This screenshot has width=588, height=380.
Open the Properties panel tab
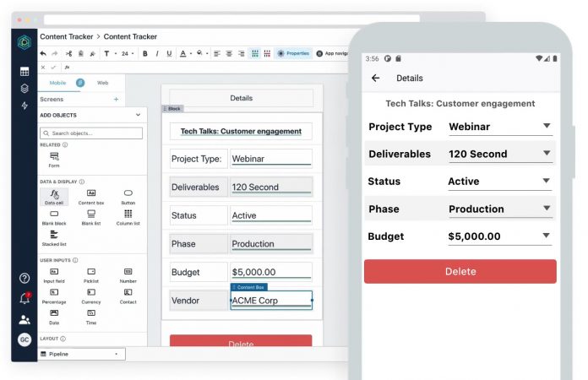point(293,53)
